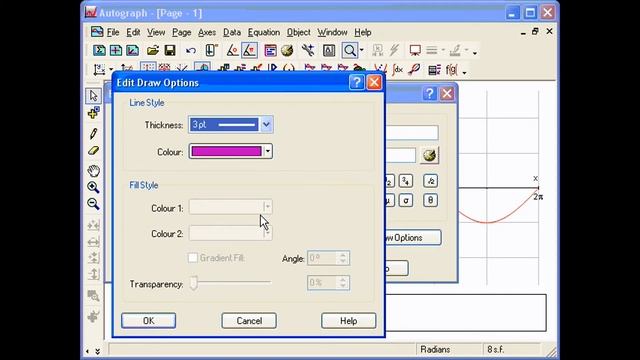The height and width of the screenshot is (360, 640).
Task: Select the arrow pointer tool
Action: (x=93, y=96)
